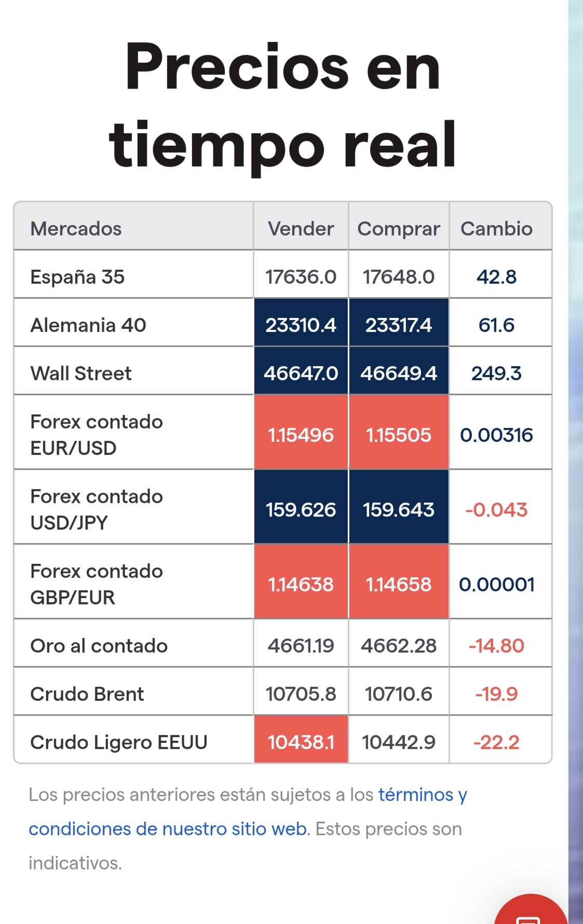
Task: Select Crudo Ligero EEUU sell price
Action: coord(301,742)
